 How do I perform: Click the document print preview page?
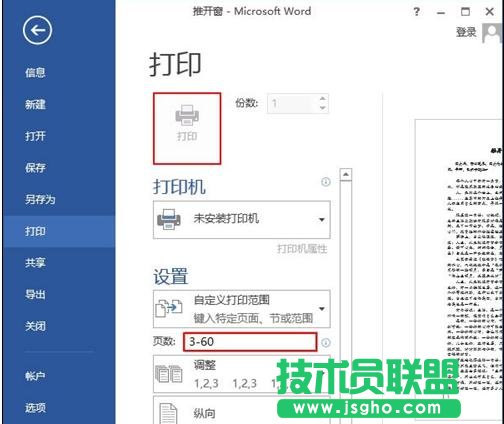click(x=459, y=271)
